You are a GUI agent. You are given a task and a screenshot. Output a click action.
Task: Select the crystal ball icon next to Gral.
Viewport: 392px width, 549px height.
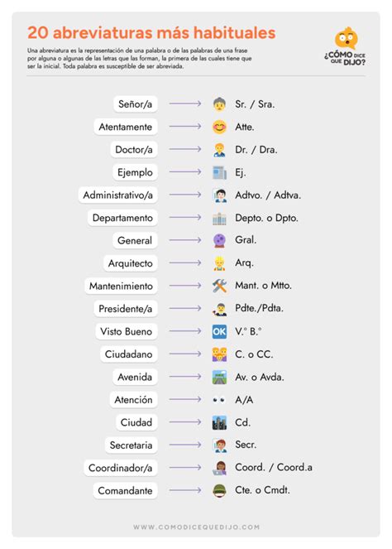219,240
